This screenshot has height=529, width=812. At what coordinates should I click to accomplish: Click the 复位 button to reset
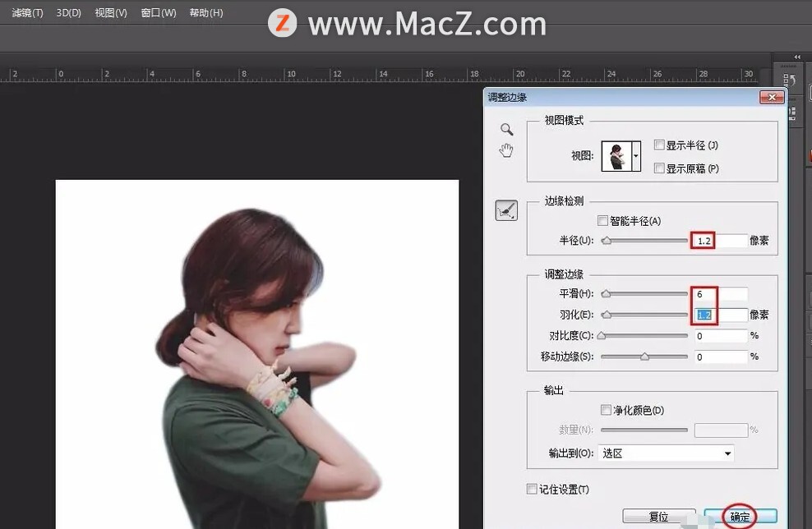tap(659, 517)
